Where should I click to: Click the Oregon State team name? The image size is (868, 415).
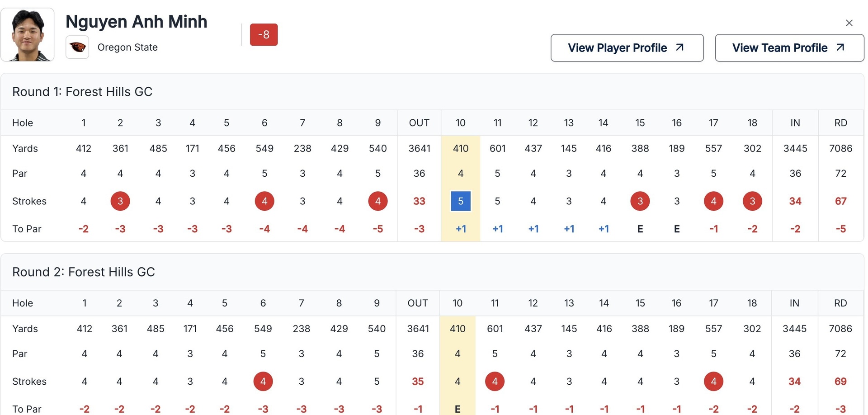pos(127,47)
